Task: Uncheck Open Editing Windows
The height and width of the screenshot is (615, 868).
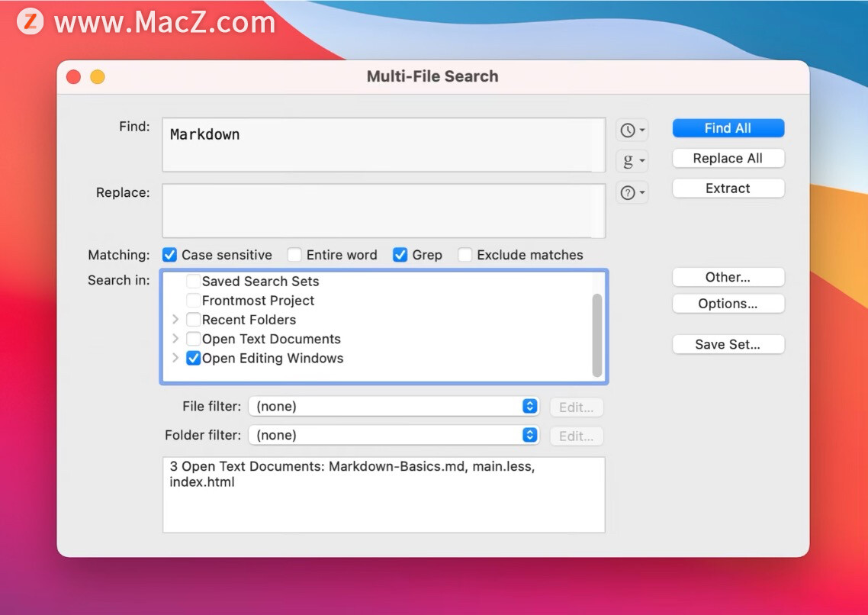Action: pyautogui.click(x=193, y=358)
